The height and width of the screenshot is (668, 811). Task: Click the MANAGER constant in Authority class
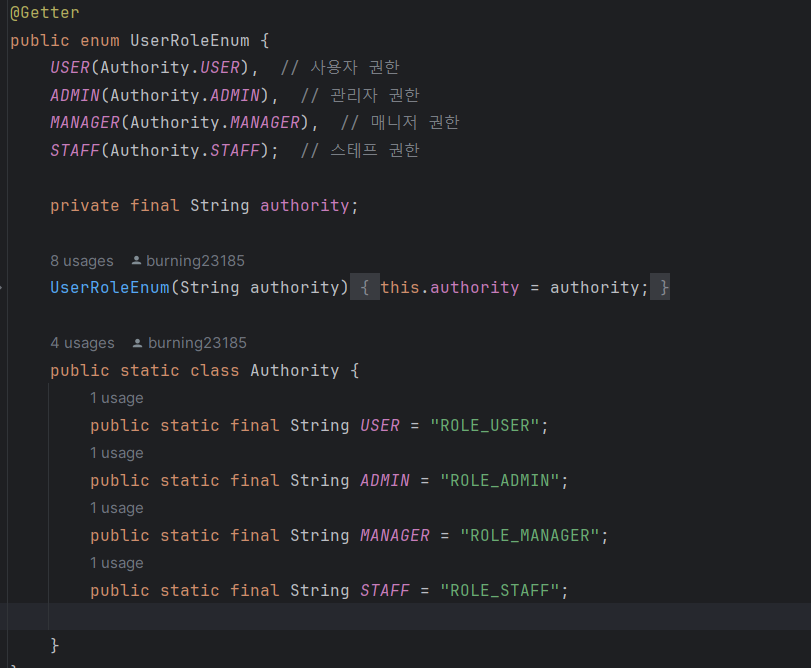coord(395,536)
